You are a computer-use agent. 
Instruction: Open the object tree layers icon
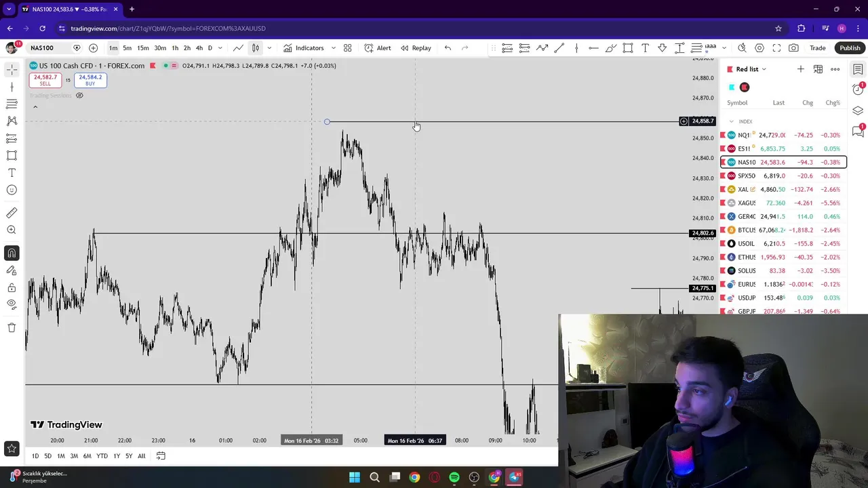[858, 110]
